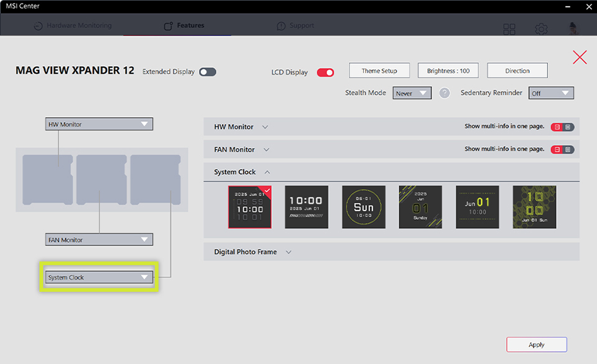
Task: Toggle HW Monitor multi-info in one page switch
Action: click(562, 127)
